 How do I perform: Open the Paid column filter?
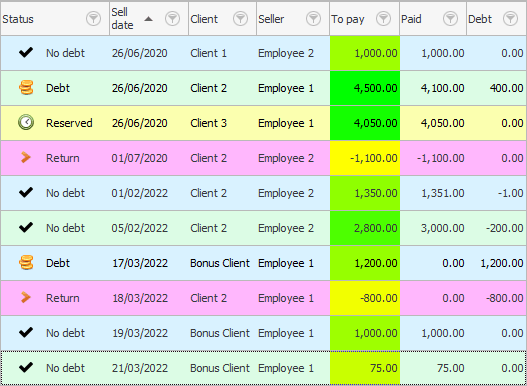click(450, 19)
